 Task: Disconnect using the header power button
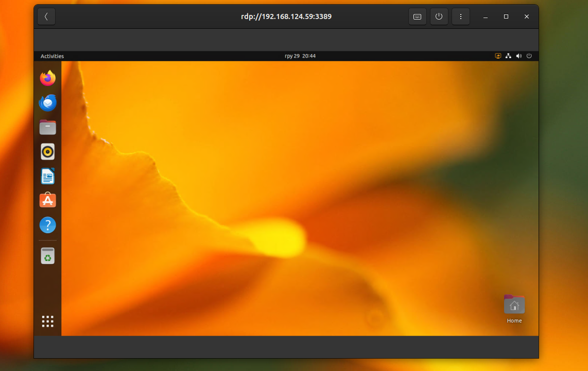439,16
